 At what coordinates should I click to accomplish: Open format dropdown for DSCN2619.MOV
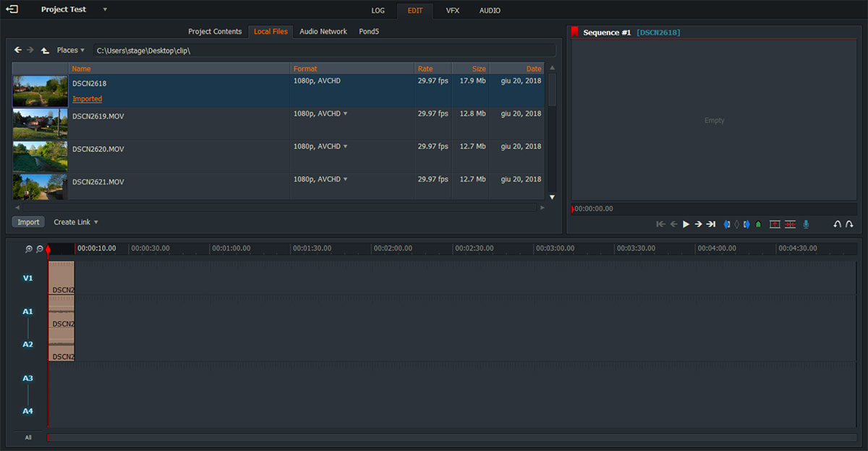[x=345, y=114]
